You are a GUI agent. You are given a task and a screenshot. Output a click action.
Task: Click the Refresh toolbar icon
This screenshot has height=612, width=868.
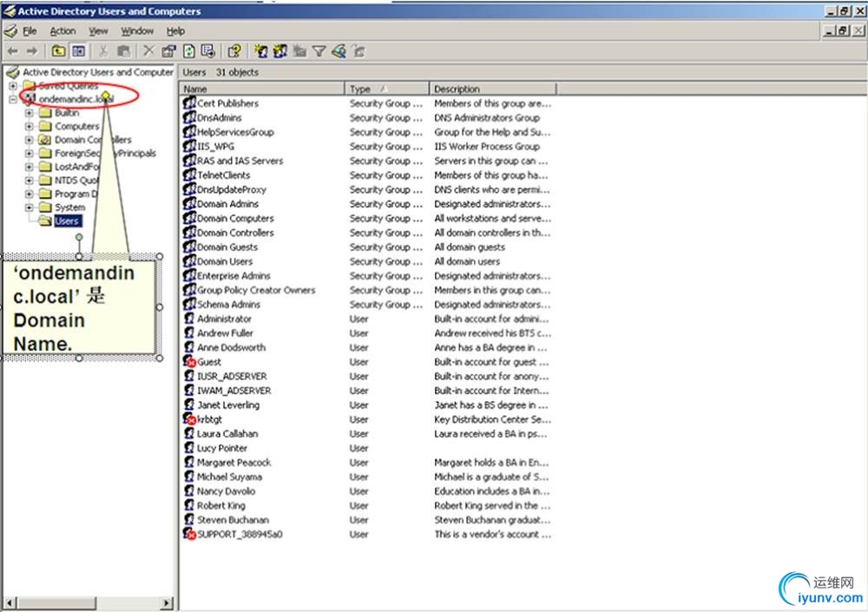tap(188, 52)
